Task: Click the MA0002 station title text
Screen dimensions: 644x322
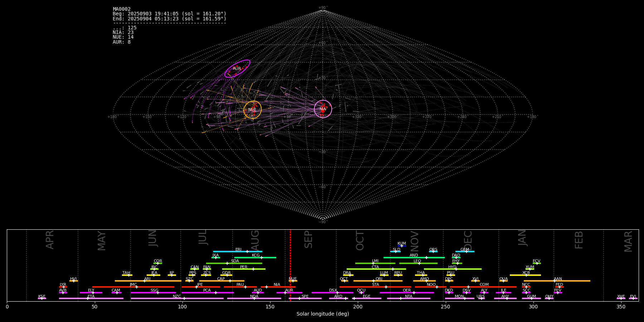Action: [122, 9]
